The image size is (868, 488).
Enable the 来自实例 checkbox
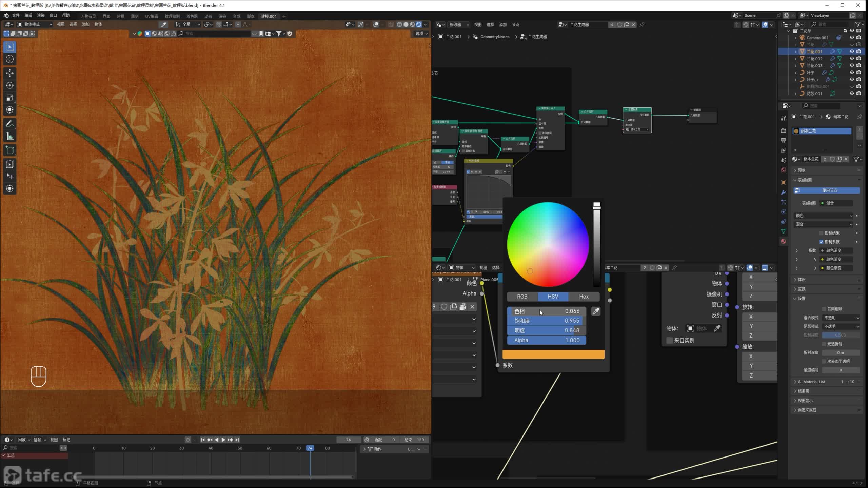[x=669, y=340]
